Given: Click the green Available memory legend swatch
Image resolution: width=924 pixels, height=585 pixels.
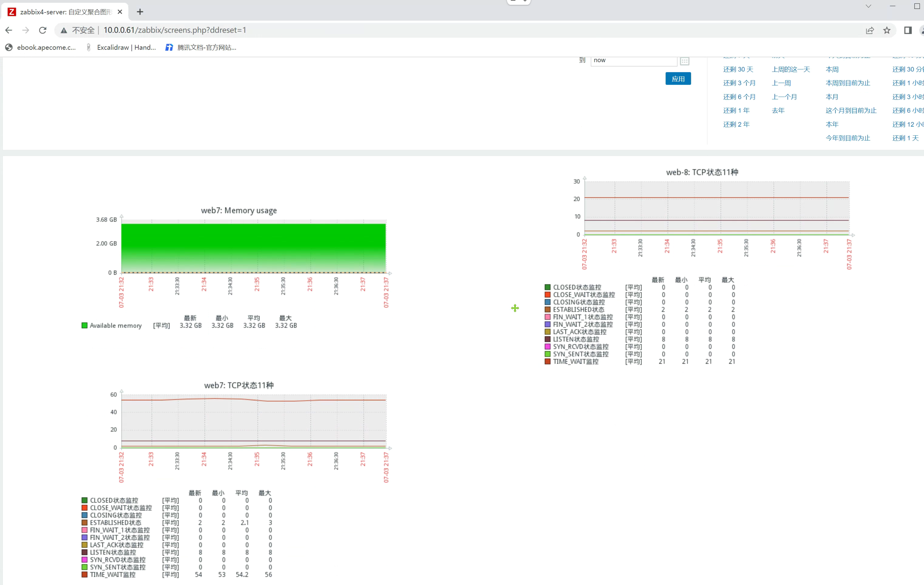Looking at the screenshot, I should point(84,325).
